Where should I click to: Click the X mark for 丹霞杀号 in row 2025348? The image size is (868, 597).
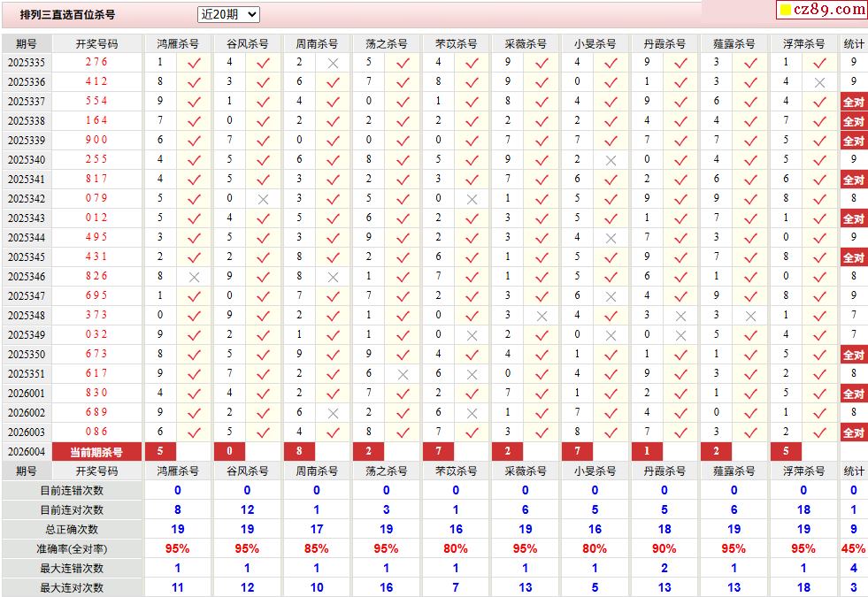coord(680,316)
